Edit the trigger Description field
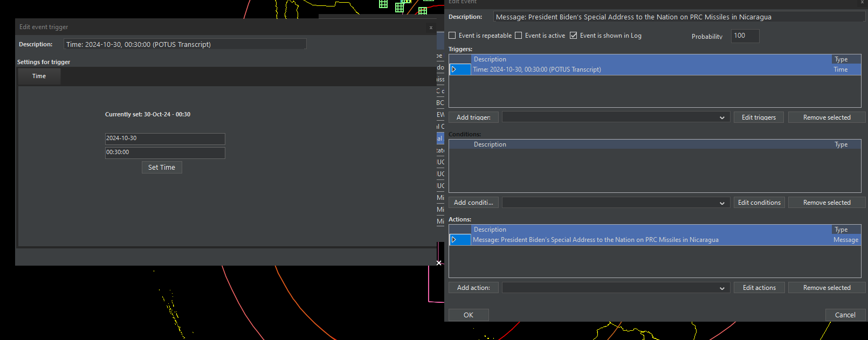868x340 pixels. tap(185, 44)
